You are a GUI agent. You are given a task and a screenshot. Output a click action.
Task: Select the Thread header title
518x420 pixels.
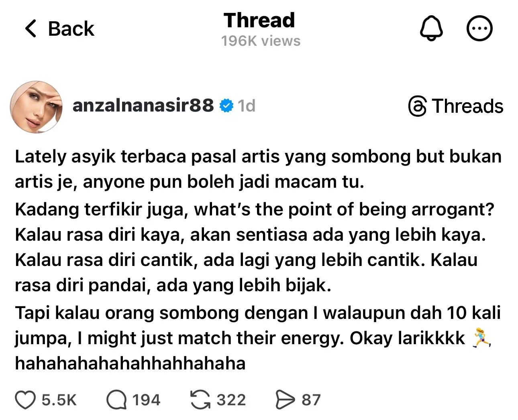(x=259, y=20)
